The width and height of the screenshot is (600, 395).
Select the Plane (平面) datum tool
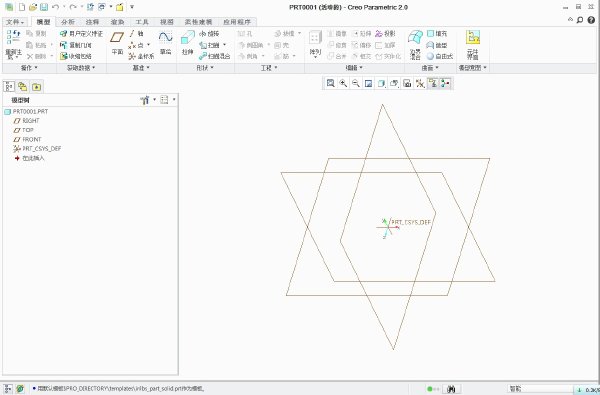(x=117, y=43)
